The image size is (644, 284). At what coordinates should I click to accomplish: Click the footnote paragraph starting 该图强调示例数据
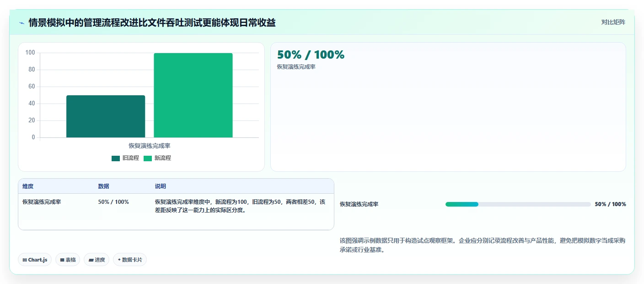(483, 246)
